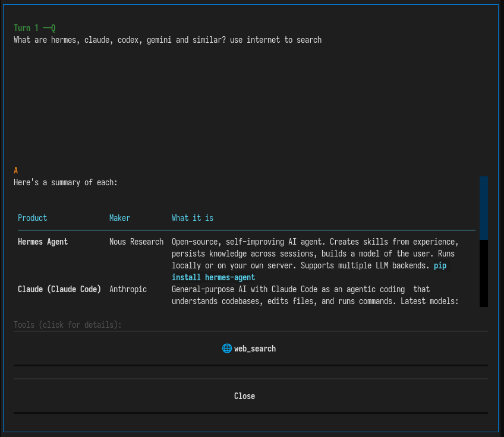
Task: Select the 'Maker' column header
Action: click(119, 218)
